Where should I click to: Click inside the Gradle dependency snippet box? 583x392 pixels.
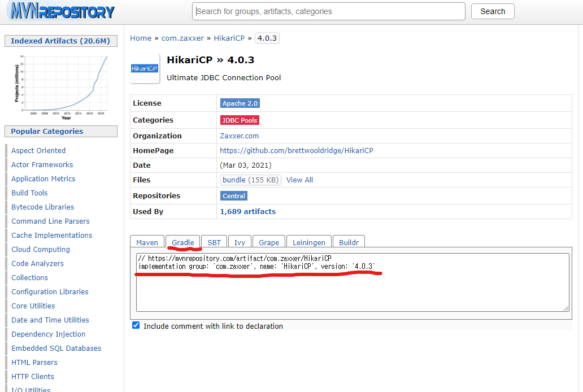pyautogui.click(x=353, y=282)
